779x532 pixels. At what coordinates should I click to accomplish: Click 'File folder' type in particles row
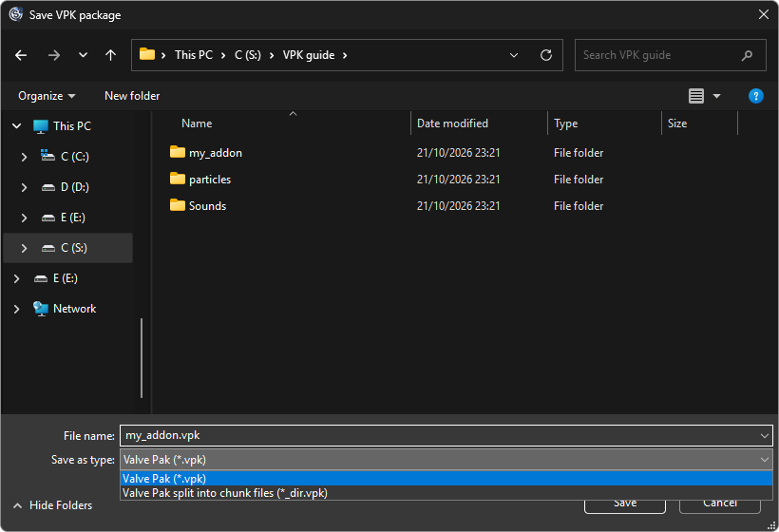pyautogui.click(x=579, y=180)
